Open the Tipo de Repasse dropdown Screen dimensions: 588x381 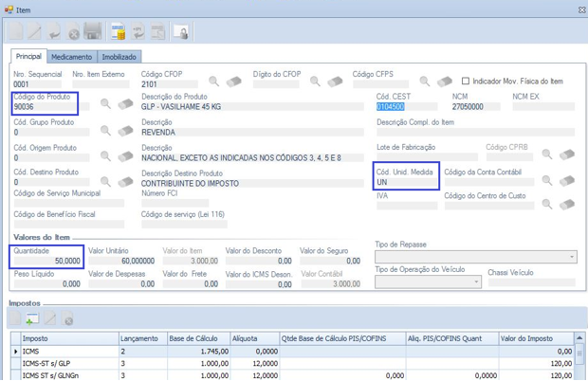click(572, 257)
